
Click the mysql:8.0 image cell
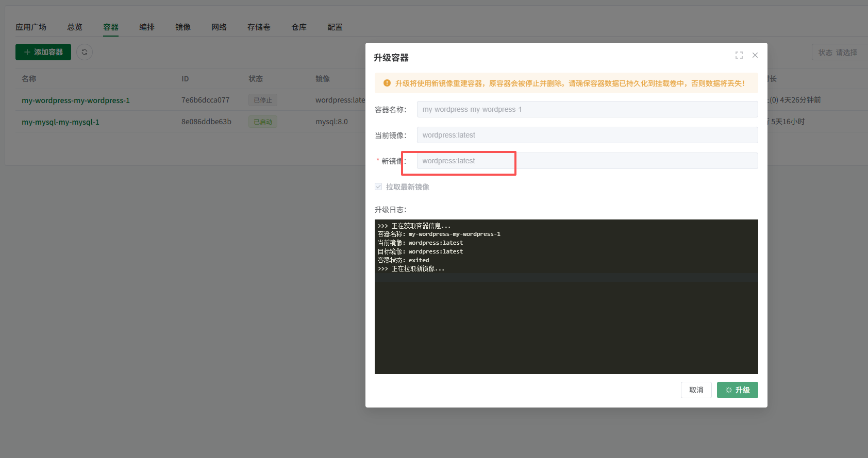tap(331, 122)
